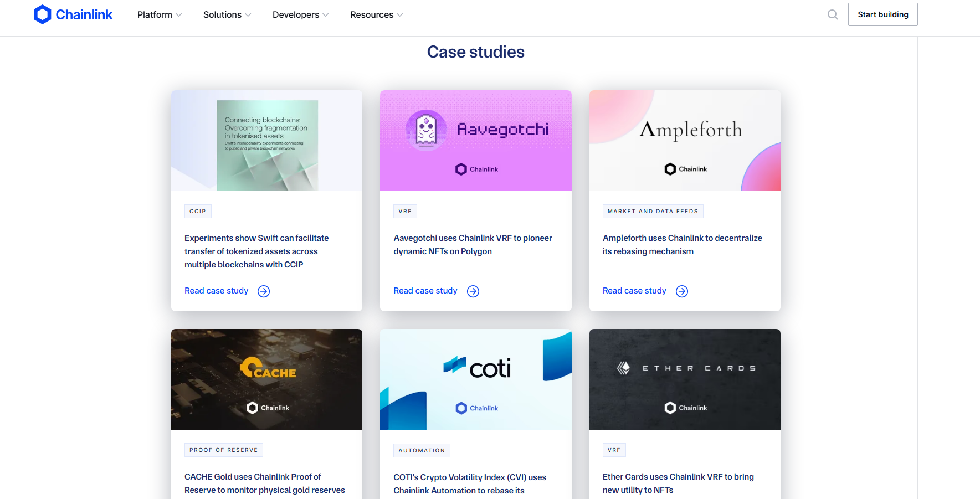Click the arrow icon beside Swift case study
The width and height of the screenshot is (980, 499).
(264, 291)
